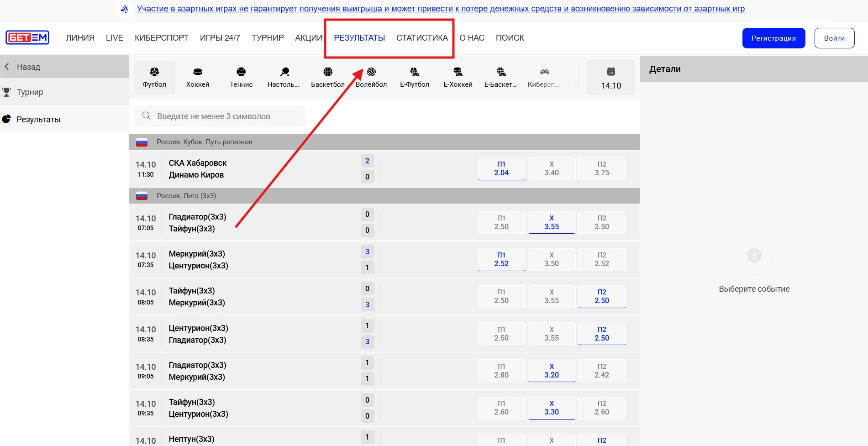Viewport: 868px width, 446px height.
Task: Open the КИБЕРСПОРТ menu item
Action: [x=162, y=38]
